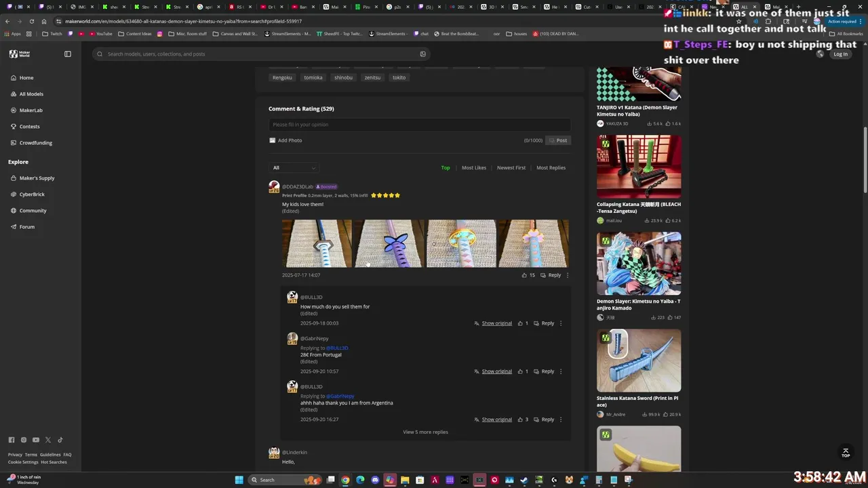Open the YouTube bookmark
868x488 pixels.
pyautogui.click(x=100, y=34)
